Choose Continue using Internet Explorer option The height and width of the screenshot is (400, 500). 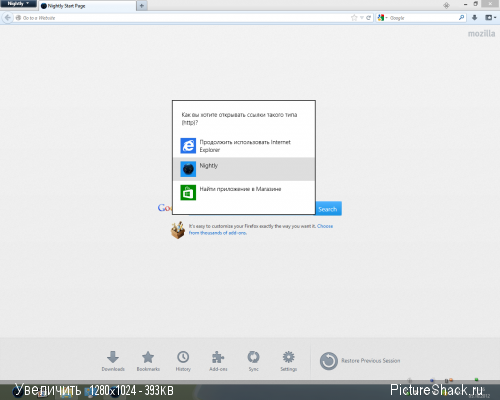coord(244,146)
